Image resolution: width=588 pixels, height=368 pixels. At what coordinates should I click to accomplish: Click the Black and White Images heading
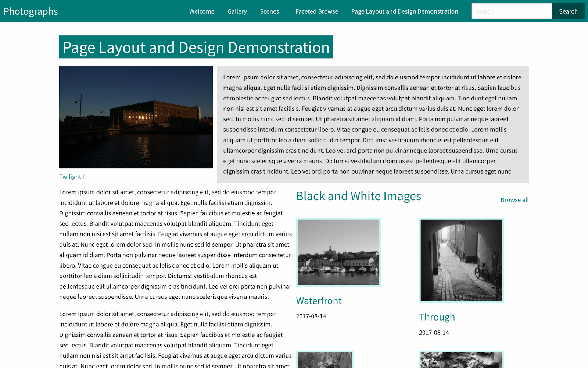[x=359, y=196]
